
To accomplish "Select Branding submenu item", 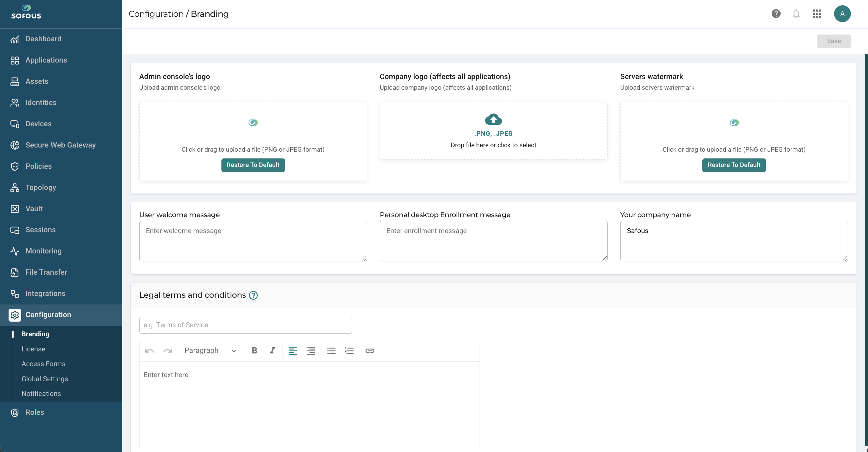I will coord(35,334).
